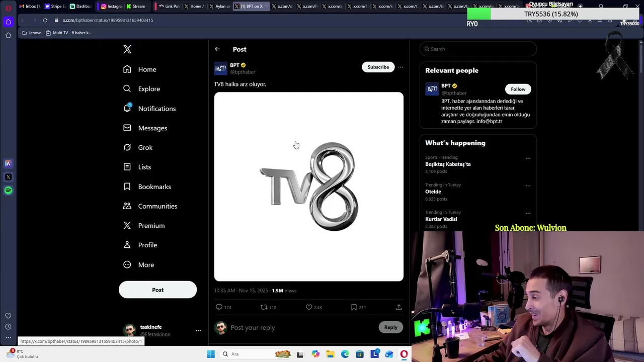The image size is (644, 362).
Task: Open the BPT avatar on the post
Action: (220, 69)
